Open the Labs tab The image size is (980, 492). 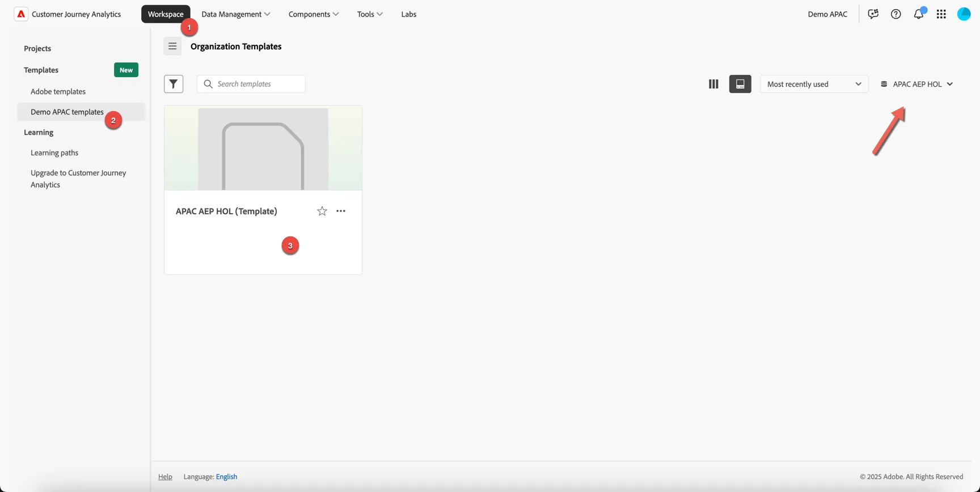point(409,14)
